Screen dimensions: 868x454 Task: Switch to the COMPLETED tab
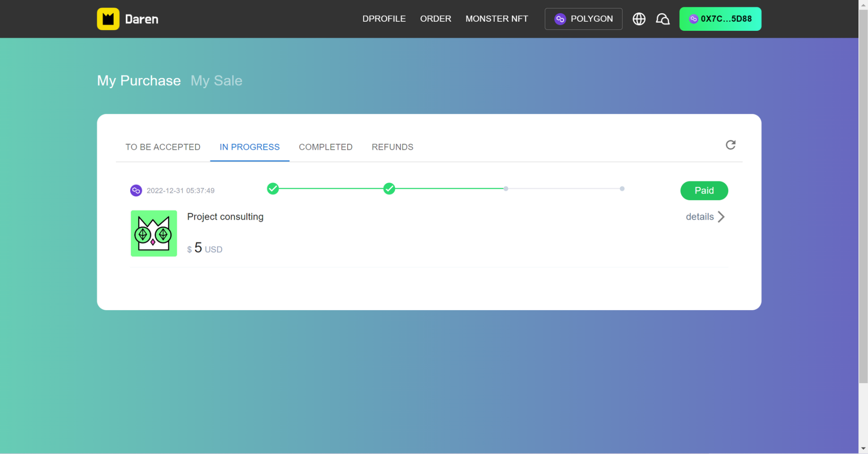click(x=325, y=147)
